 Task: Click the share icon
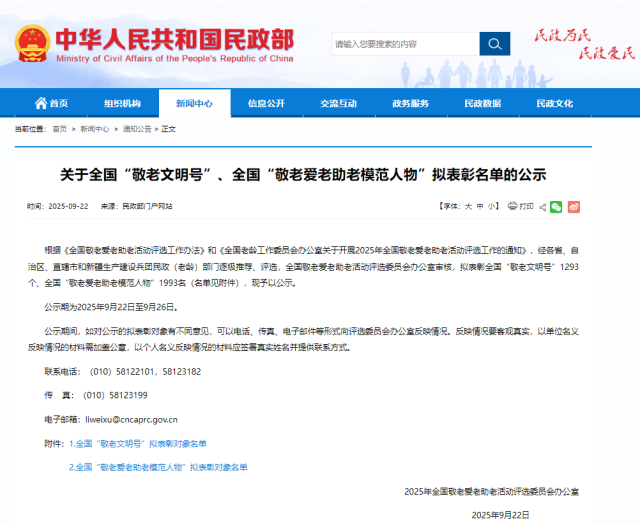tap(542, 207)
